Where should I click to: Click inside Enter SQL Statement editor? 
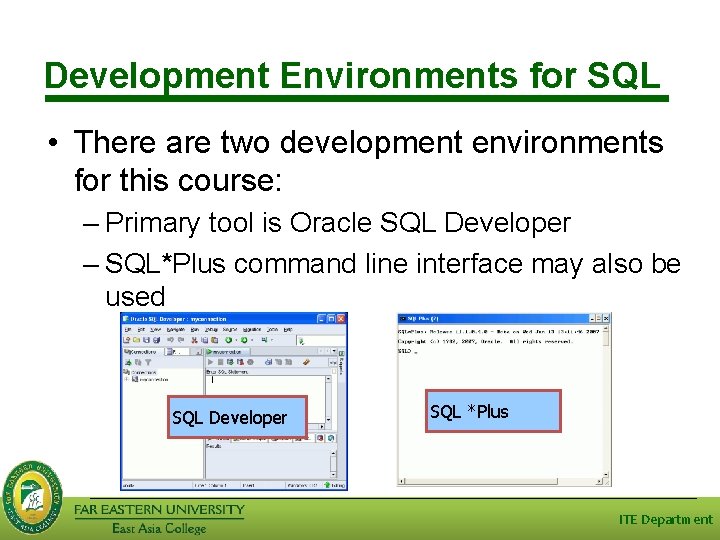(x=265, y=386)
